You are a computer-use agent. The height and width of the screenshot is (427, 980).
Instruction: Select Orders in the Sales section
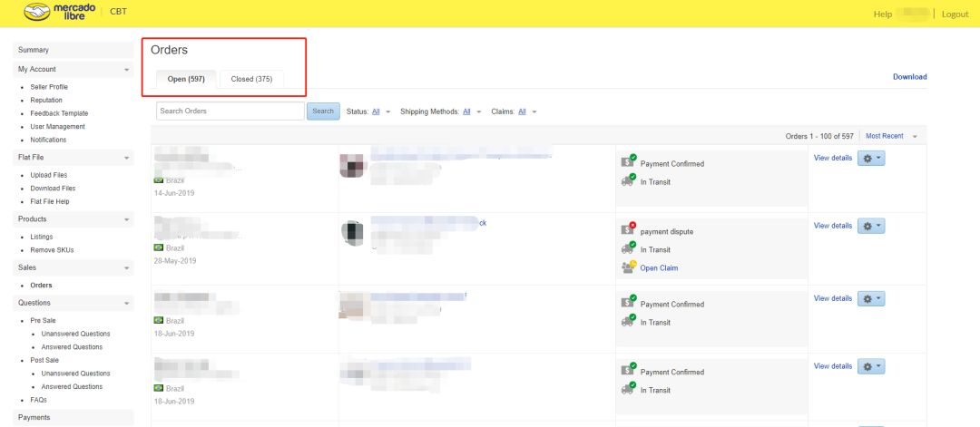(41, 286)
